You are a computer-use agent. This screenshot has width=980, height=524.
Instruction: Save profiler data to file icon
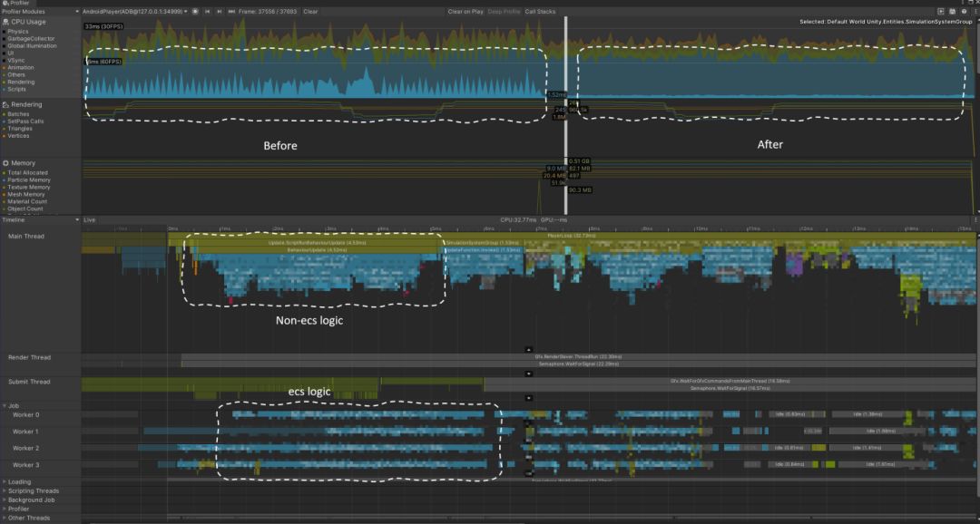point(952,11)
